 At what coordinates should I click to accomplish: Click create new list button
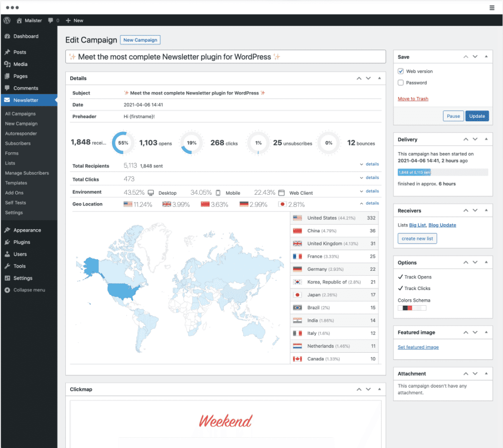coord(417,238)
